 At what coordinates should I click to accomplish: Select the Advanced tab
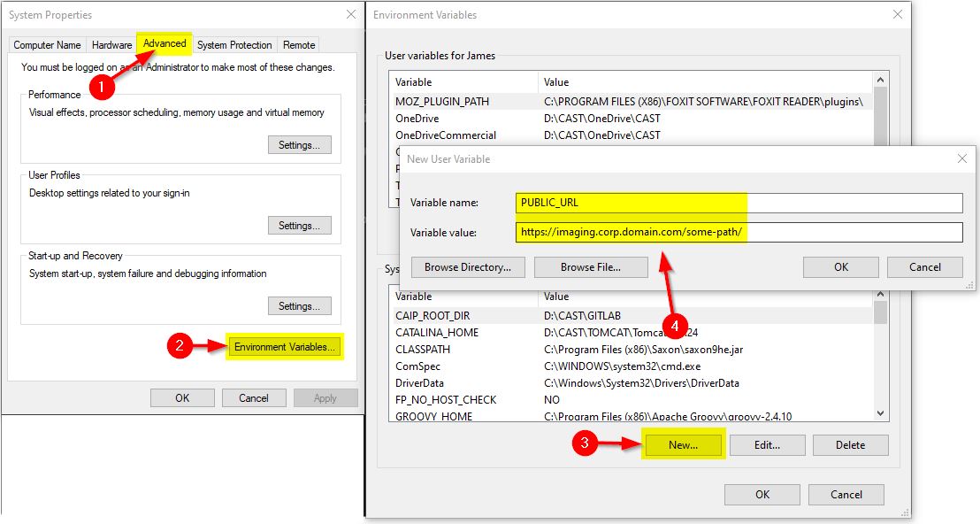(x=165, y=43)
